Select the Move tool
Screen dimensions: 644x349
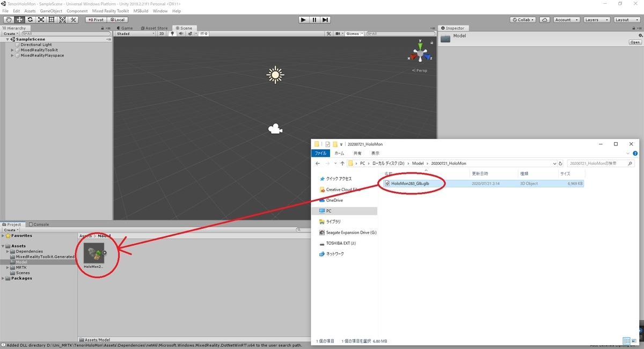click(19, 20)
